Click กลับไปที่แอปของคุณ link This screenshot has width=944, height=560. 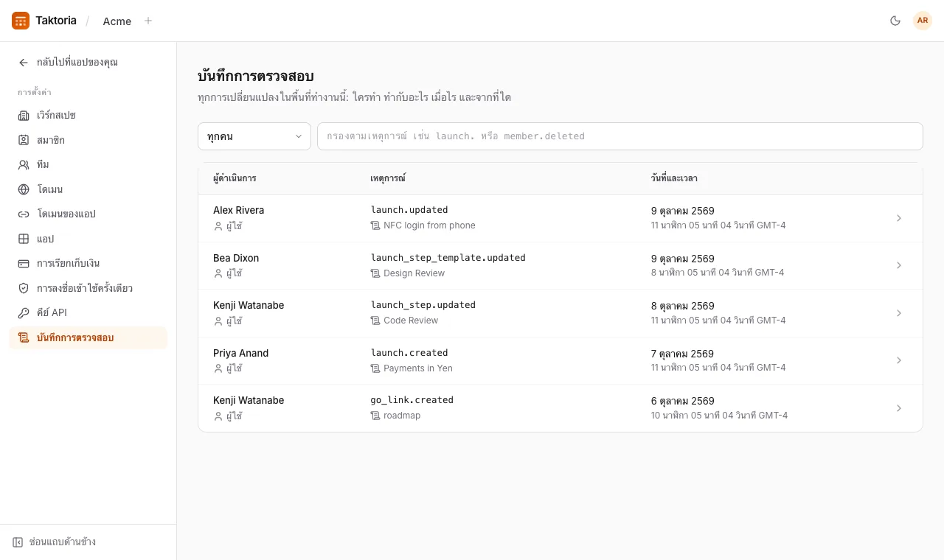pyautogui.click(x=77, y=63)
